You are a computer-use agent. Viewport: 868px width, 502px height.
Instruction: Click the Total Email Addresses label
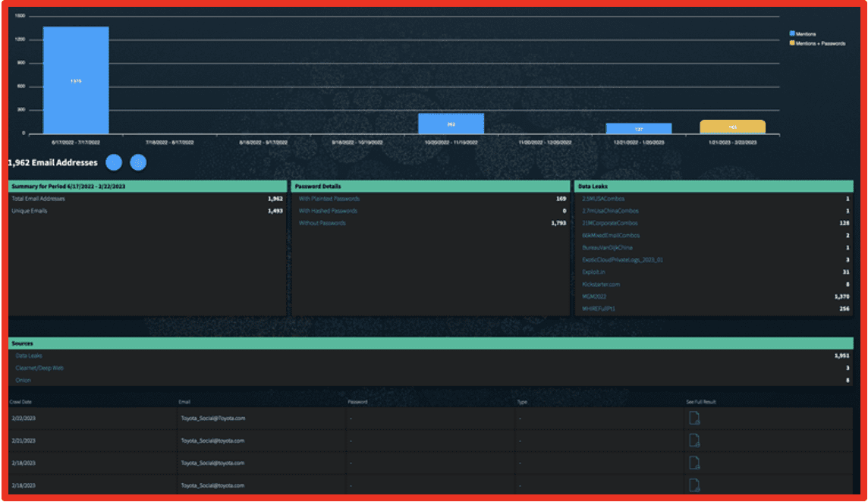(x=38, y=199)
